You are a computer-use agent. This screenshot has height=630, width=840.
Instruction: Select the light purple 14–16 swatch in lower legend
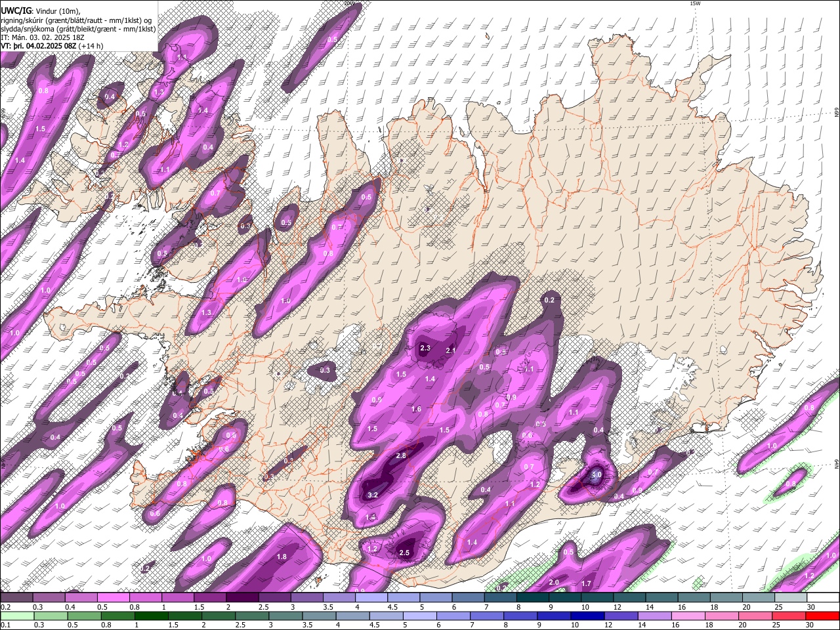pyautogui.click(x=655, y=616)
